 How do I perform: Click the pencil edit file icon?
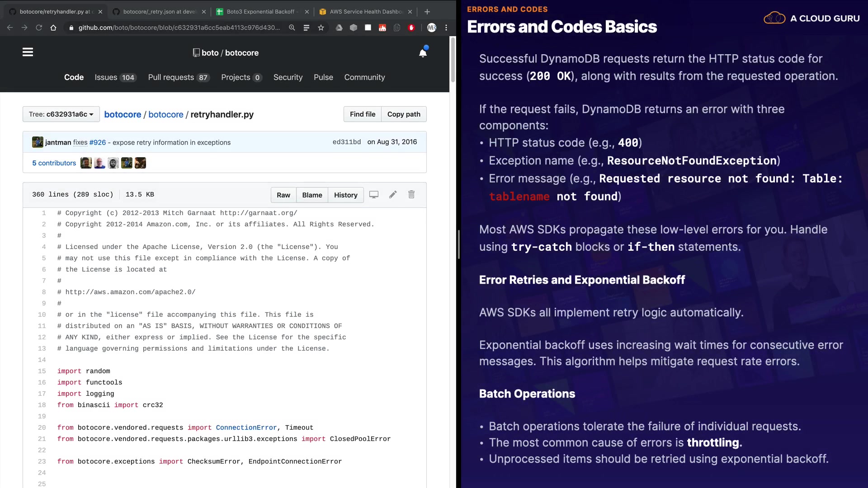click(x=393, y=194)
